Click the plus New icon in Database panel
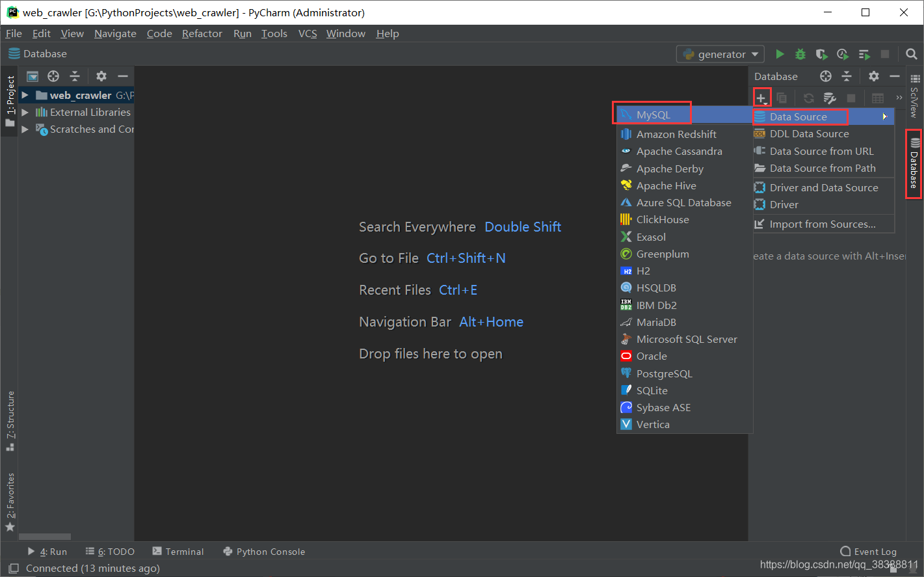Screen dimensions: 924x577 pos(761,98)
